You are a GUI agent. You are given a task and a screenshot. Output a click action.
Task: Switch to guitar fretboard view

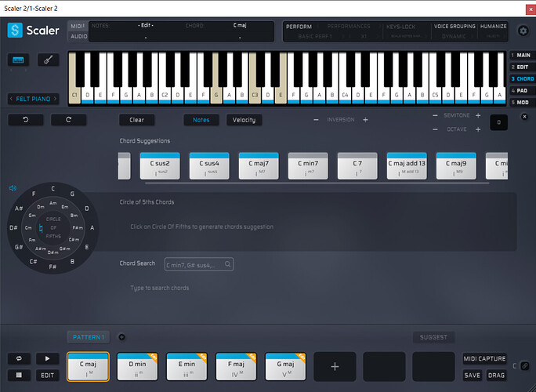pyautogui.click(x=49, y=60)
